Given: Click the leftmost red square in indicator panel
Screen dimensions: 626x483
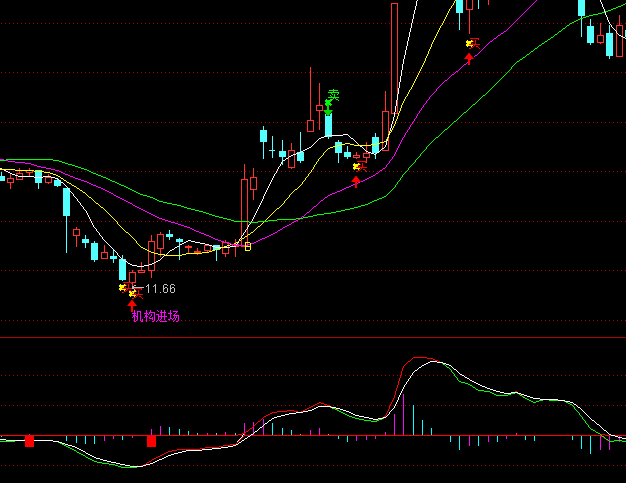Looking at the screenshot, I should 30,440.
